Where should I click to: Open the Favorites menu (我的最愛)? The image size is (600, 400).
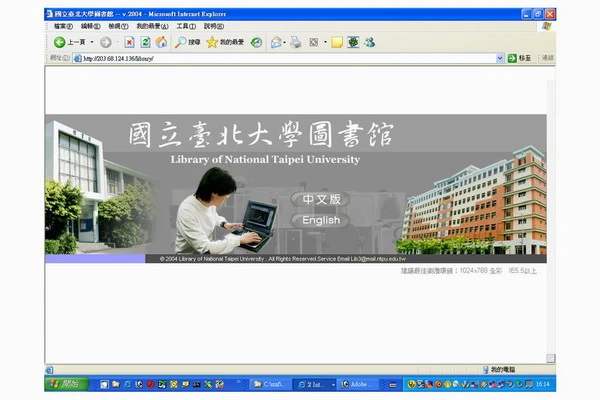[x=152, y=26]
